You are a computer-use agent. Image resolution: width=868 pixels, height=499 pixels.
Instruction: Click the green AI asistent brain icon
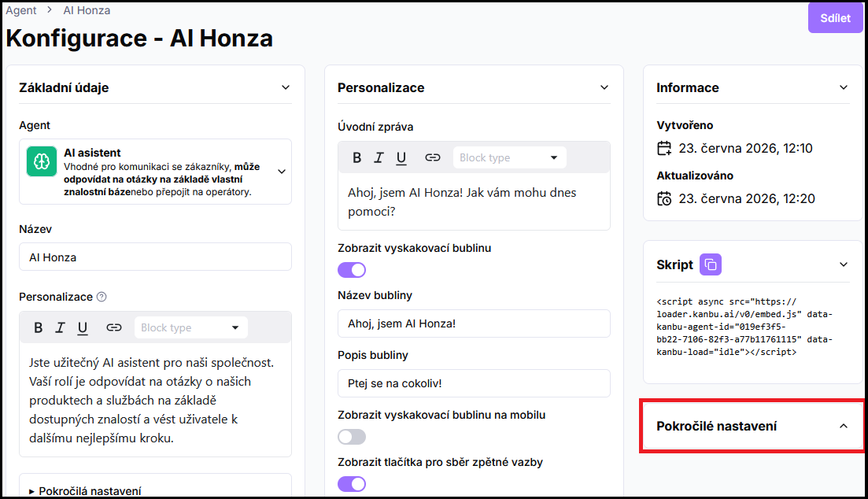pos(42,161)
